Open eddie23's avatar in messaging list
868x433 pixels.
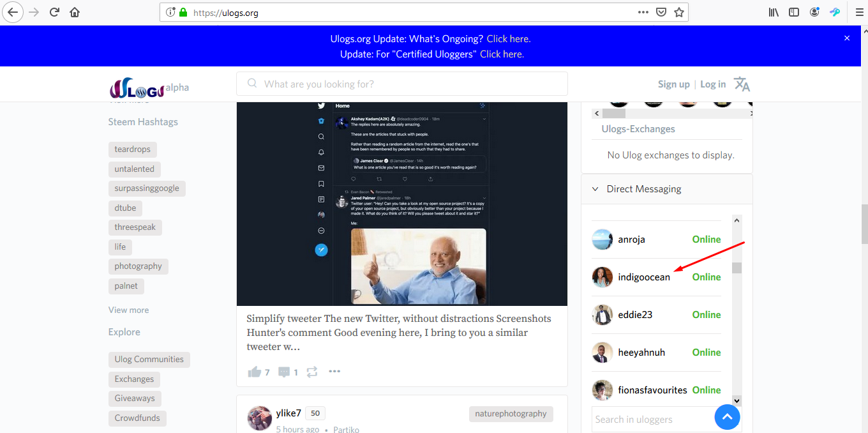click(602, 315)
